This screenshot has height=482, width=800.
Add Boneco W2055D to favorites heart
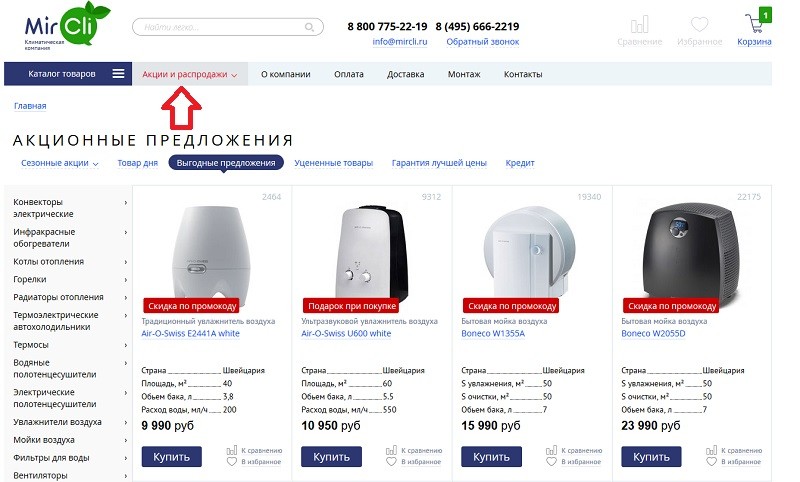click(x=711, y=462)
